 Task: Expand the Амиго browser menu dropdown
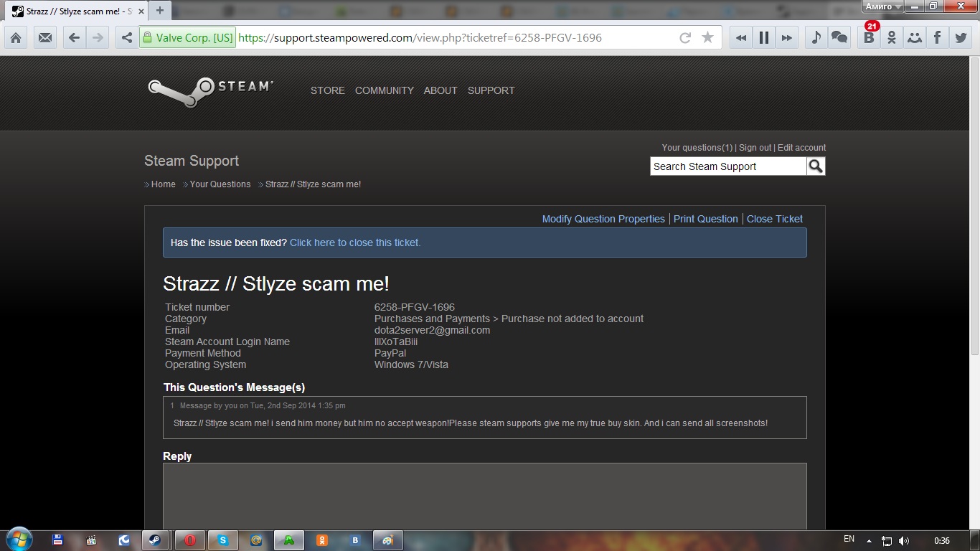coord(882,6)
